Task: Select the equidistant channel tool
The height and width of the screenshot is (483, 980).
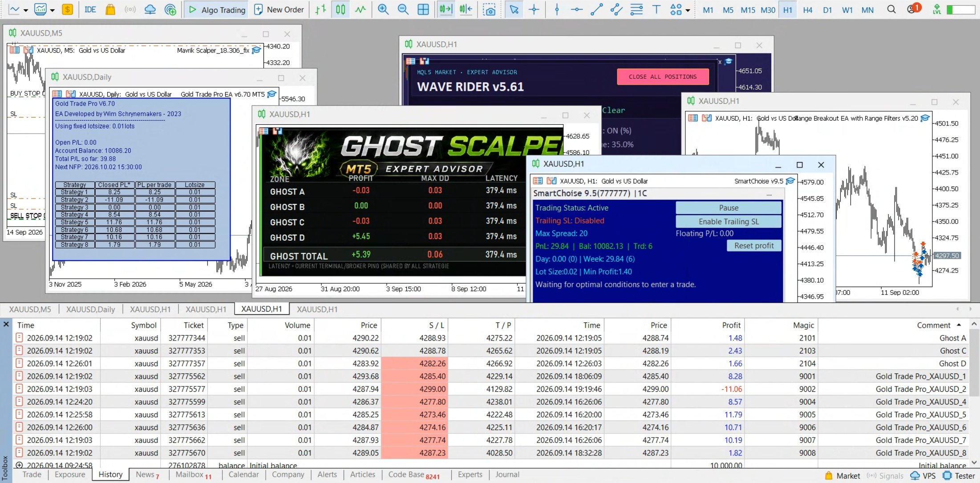Action: point(616,9)
